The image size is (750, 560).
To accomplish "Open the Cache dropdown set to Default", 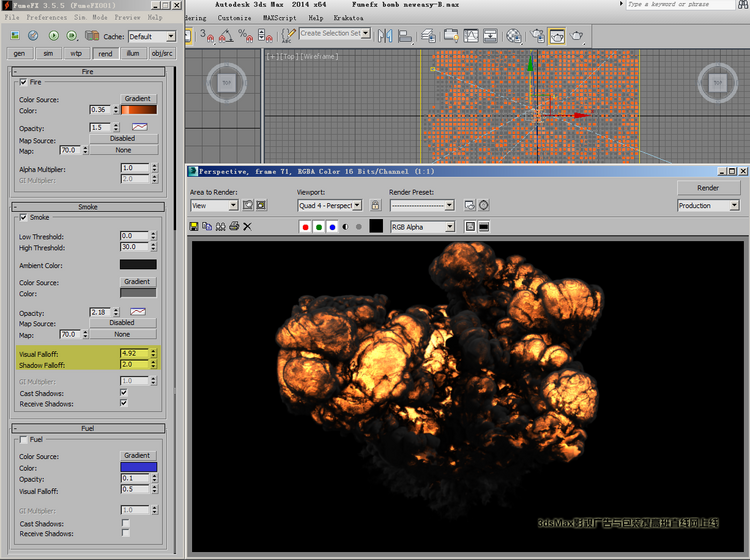I will [x=152, y=37].
